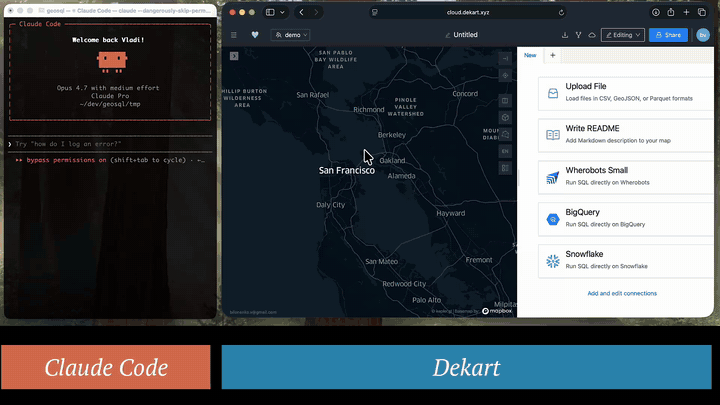Click the Claude Code prompt input
Viewport: 720px width, 405px height.
point(110,144)
